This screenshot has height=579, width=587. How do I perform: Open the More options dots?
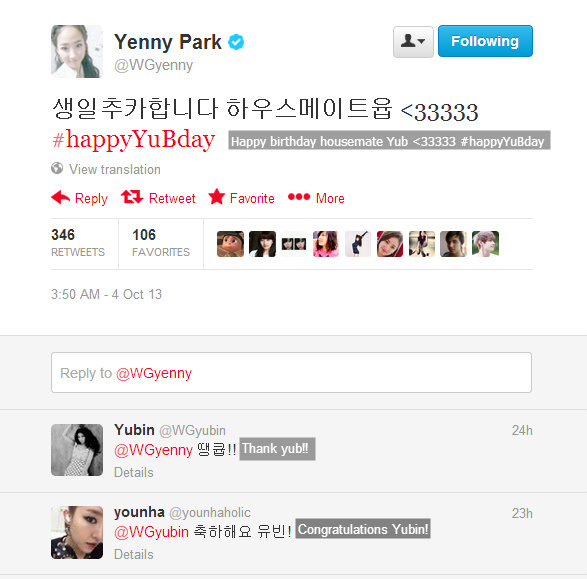tap(299, 196)
